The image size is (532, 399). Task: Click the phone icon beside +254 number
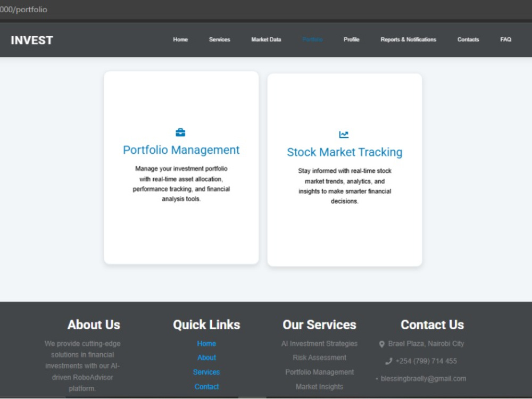pyautogui.click(x=389, y=361)
